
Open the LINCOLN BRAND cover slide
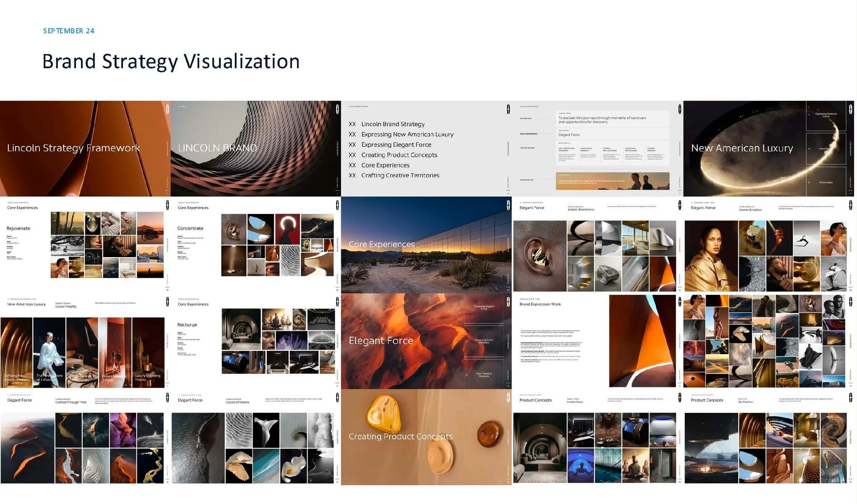point(256,148)
